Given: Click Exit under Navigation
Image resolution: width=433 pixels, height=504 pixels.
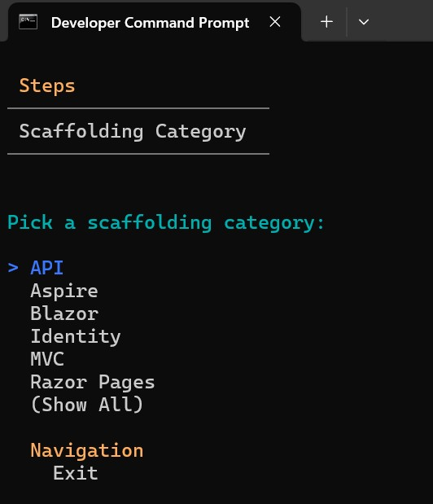Looking at the screenshot, I should (76, 473).
